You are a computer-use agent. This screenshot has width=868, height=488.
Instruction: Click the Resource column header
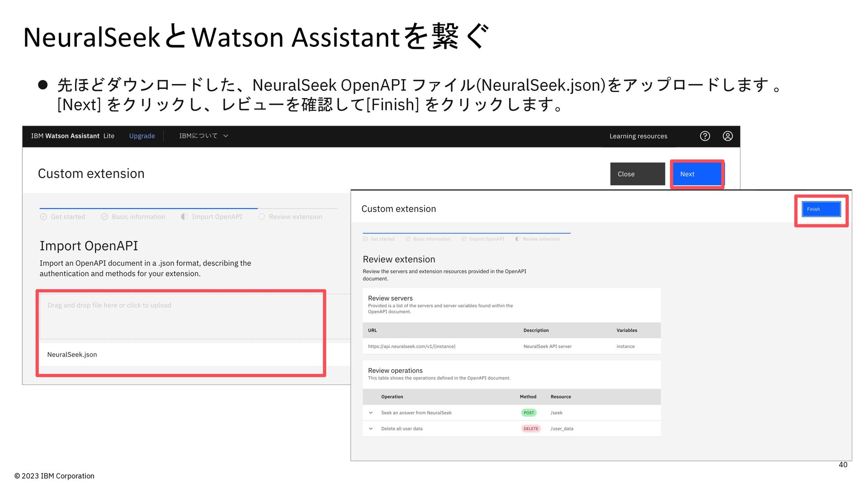[x=561, y=397]
